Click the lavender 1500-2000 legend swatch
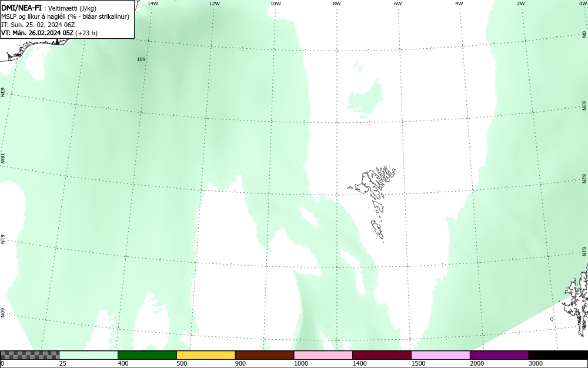 coord(440,355)
